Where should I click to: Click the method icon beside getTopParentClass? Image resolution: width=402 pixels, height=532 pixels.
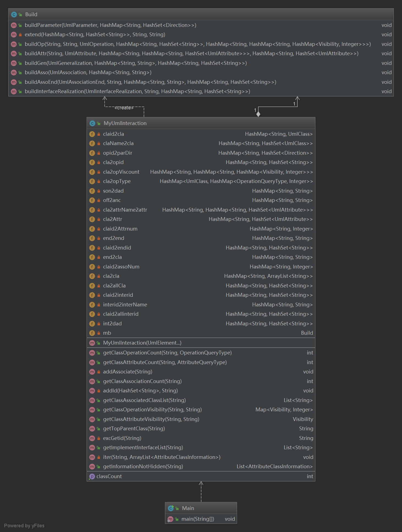[92, 429]
